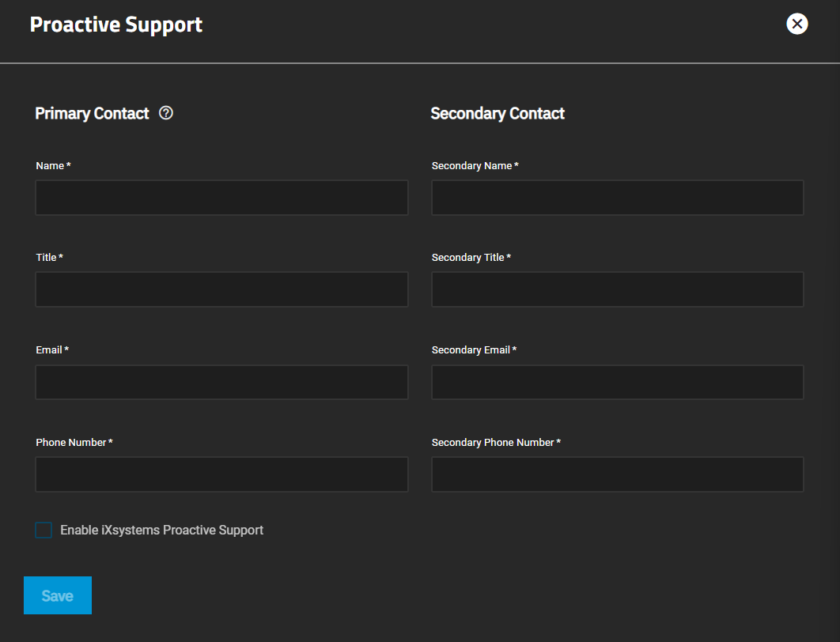The image size is (840, 642).
Task: Click the Save button
Action: click(x=57, y=595)
